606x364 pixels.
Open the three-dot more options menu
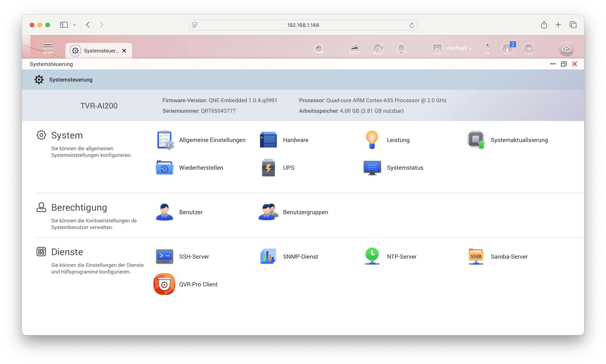(487, 49)
